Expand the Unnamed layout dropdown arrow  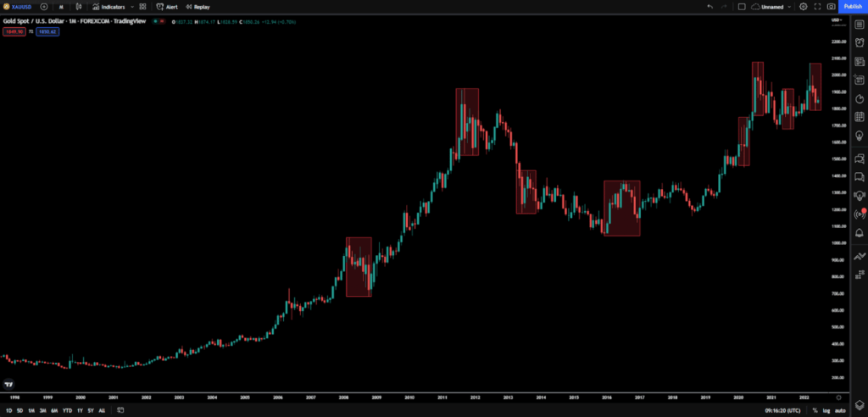(790, 6)
